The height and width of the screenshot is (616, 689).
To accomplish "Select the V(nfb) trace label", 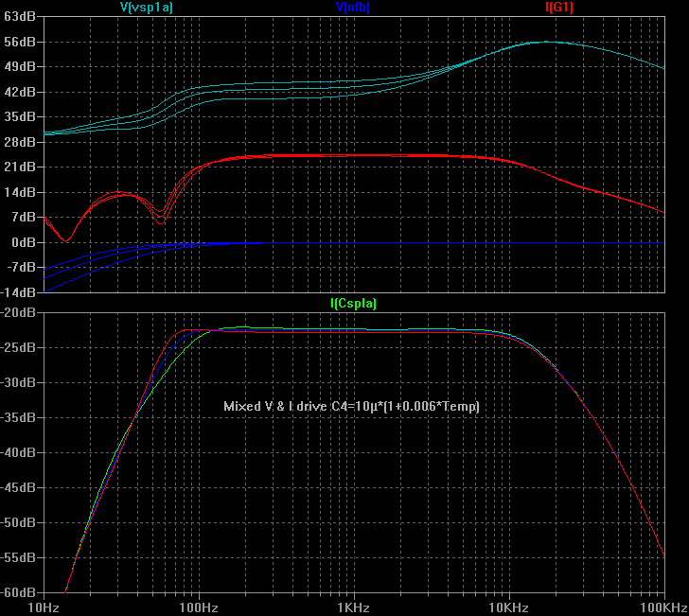I will pos(352,8).
